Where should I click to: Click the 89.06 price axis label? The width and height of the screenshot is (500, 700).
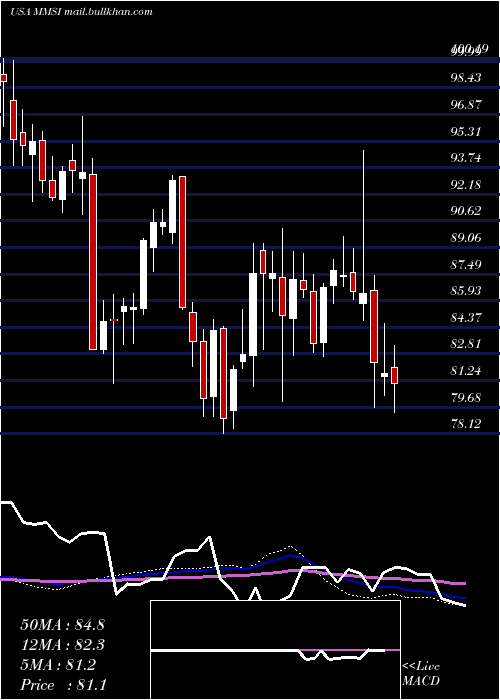point(466,238)
